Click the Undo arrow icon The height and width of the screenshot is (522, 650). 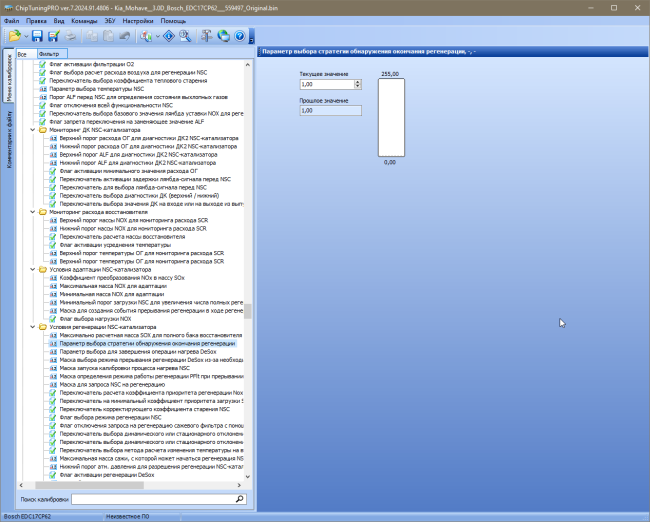(x=124, y=36)
